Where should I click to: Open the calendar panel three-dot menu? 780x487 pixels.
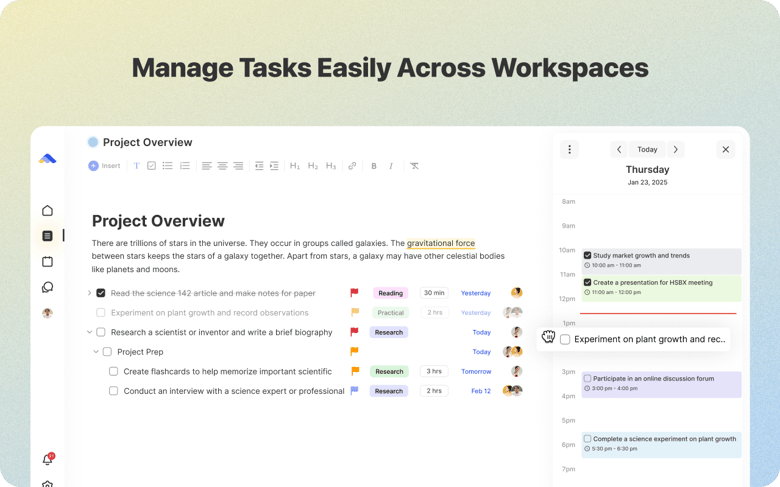point(569,150)
